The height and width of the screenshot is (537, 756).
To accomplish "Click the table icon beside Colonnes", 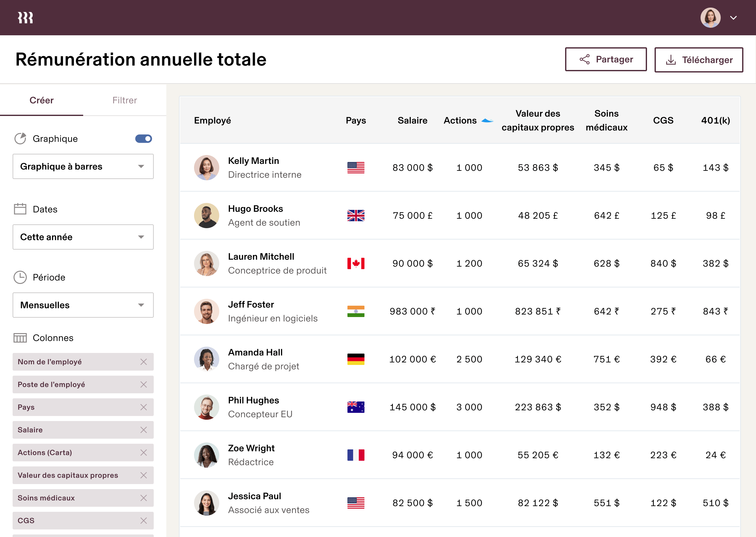I will 20,338.
